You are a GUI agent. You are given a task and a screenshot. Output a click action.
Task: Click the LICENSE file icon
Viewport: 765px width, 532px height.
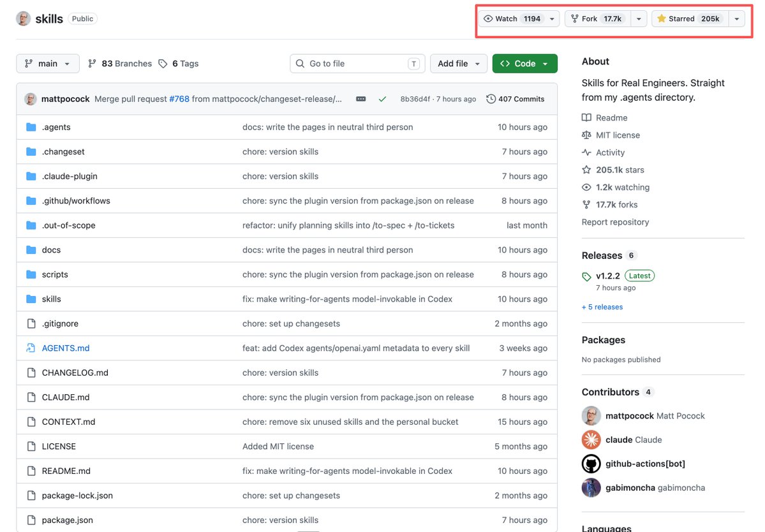[31, 446]
